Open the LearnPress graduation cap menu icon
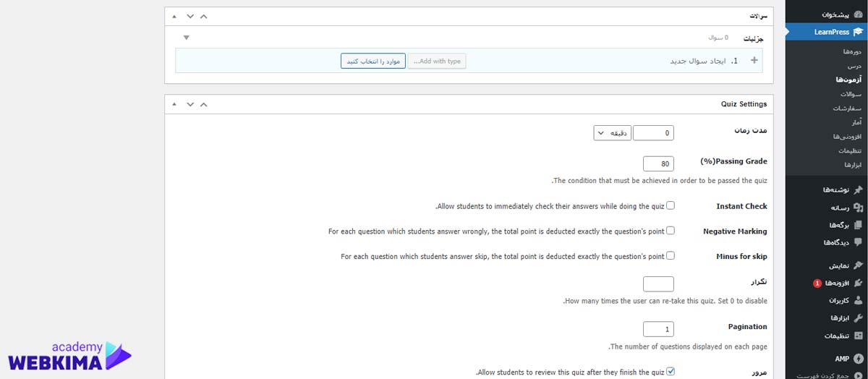The height and width of the screenshot is (379, 868). tap(857, 32)
